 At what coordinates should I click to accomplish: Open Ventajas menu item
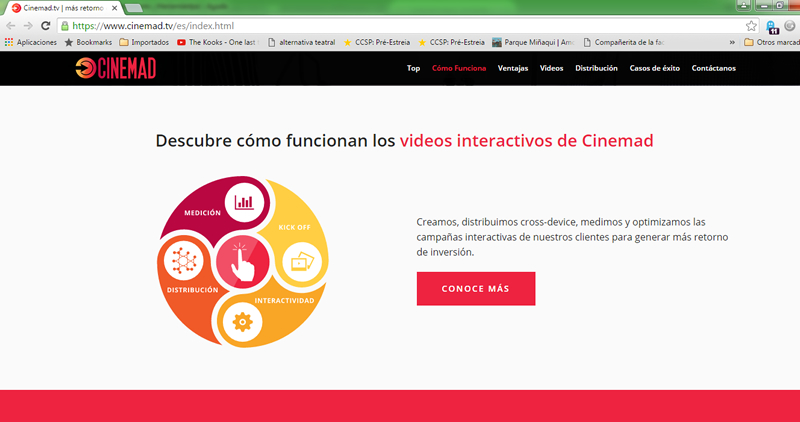pyautogui.click(x=513, y=68)
